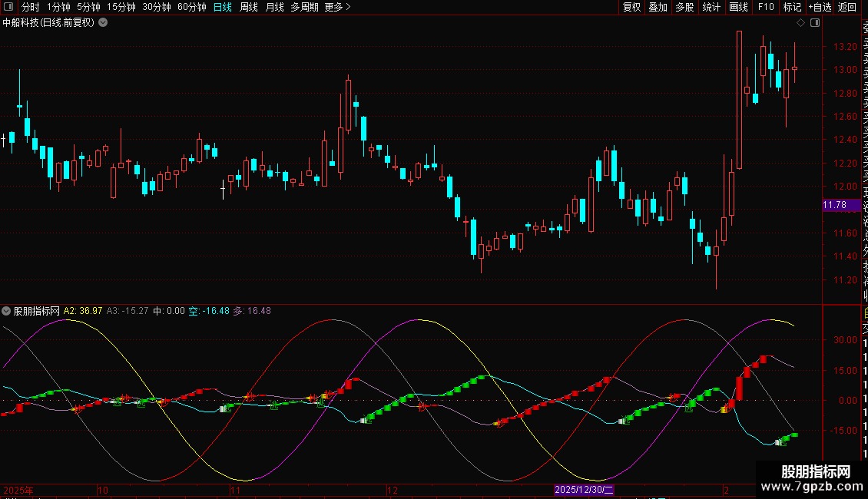Click the 中船科技(日线.前复权) chart title
The width and height of the screenshot is (868, 499).
(x=48, y=23)
